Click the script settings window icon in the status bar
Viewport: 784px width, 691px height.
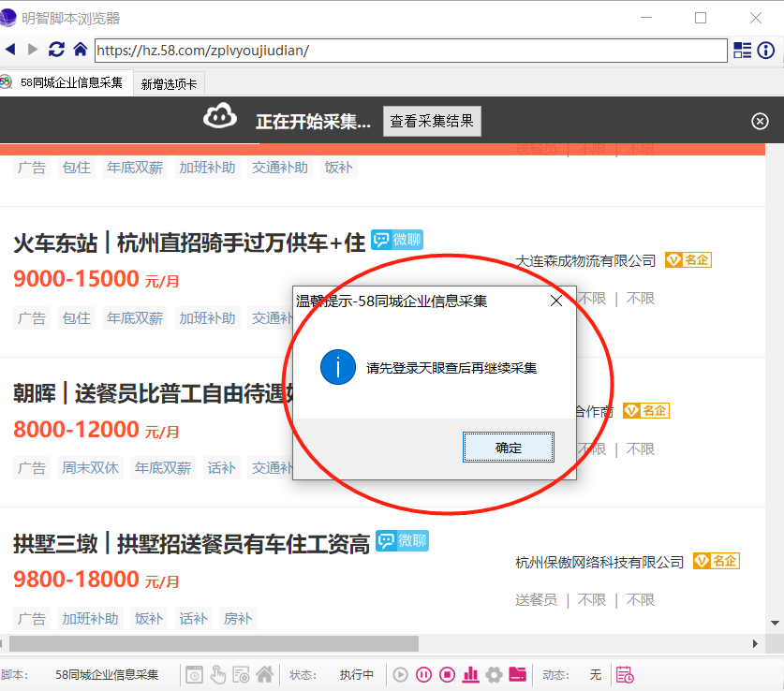(x=242, y=675)
